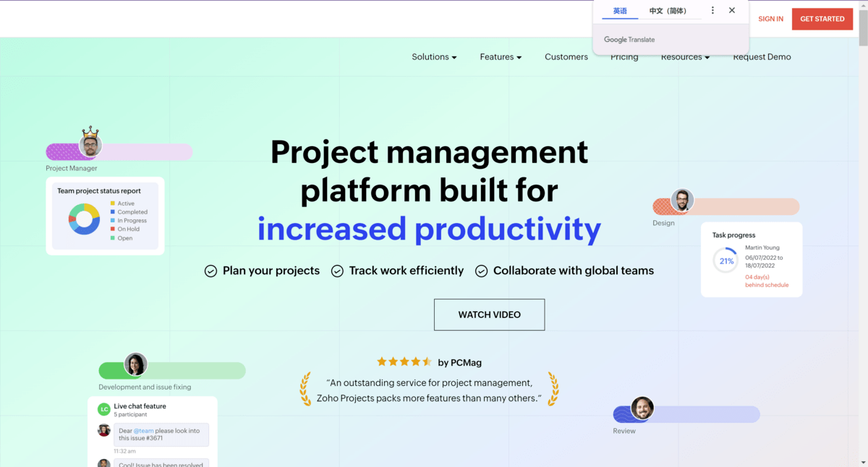Click the purple Project Manager progress bar
The height and width of the screenshot is (467, 868).
click(x=119, y=152)
